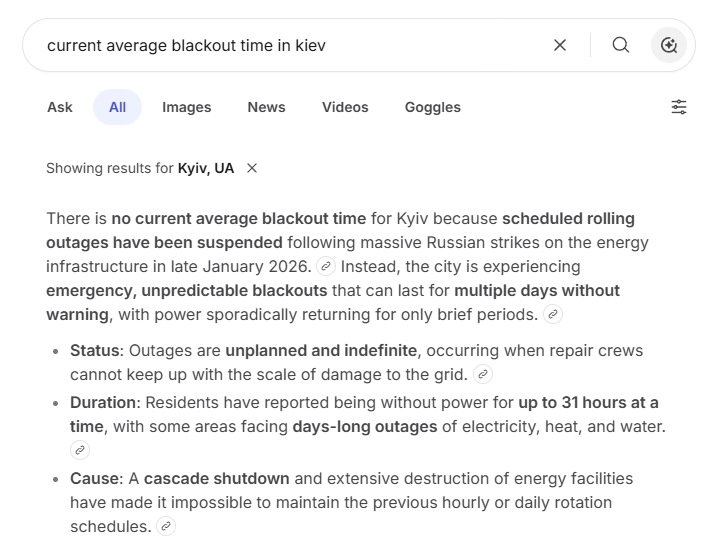The width and height of the screenshot is (718, 551).
Task: Click the magnifying glass search icon
Action: click(x=620, y=45)
